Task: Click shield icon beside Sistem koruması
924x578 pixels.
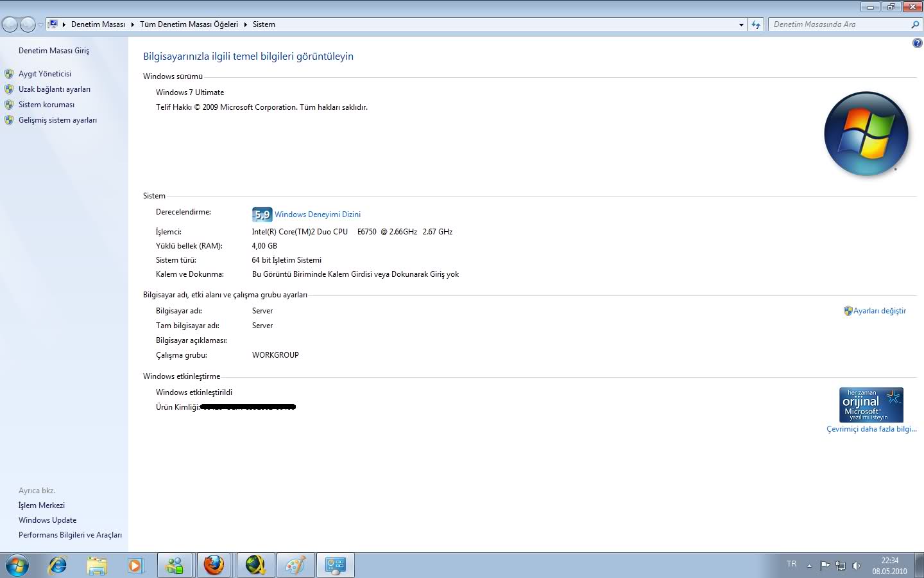Action: pos(9,105)
